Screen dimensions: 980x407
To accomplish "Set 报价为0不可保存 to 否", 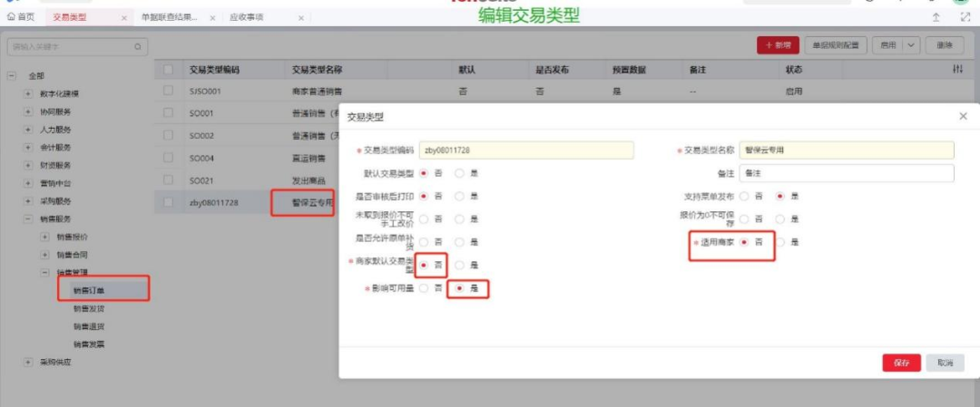I will [744, 219].
